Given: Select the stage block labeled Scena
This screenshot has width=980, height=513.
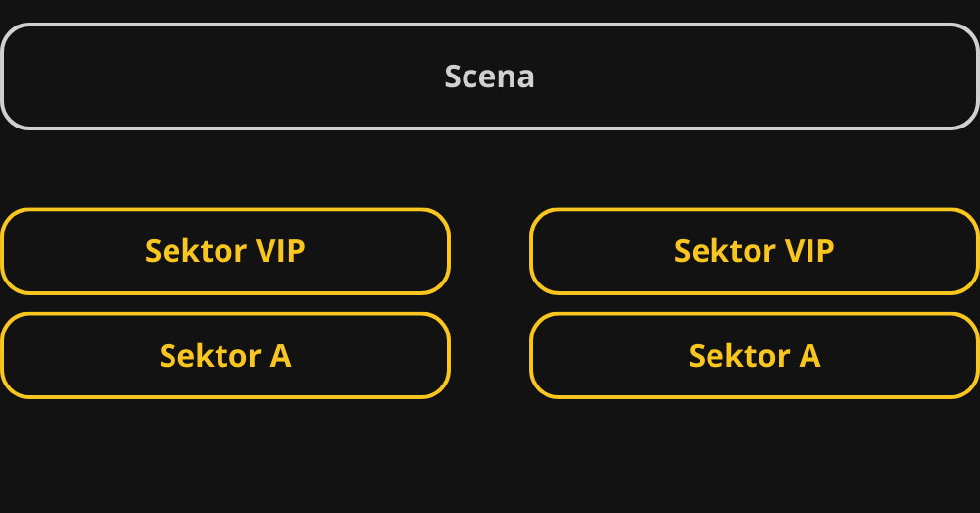Looking at the screenshot, I should pos(489,77).
